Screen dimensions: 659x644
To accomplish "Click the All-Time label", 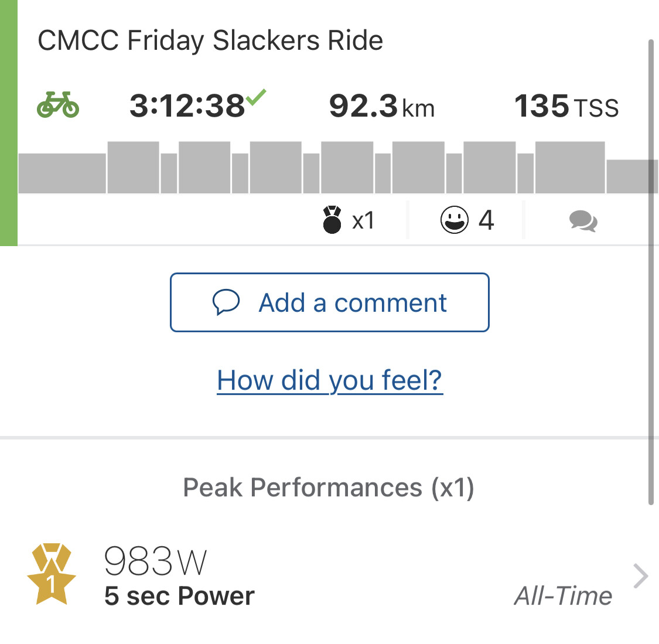I will point(563,596).
